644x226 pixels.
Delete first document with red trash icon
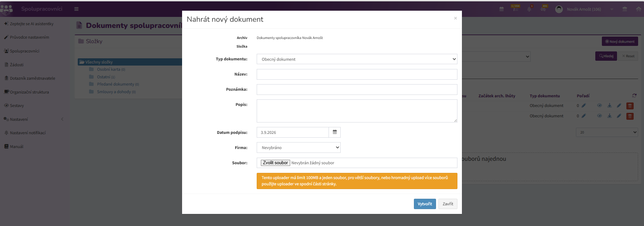pyautogui.click(x=630, y=106)
